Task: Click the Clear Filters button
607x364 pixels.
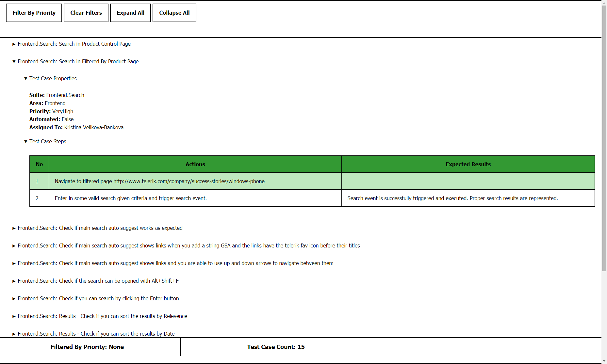Action: click(x=86, y=13)
